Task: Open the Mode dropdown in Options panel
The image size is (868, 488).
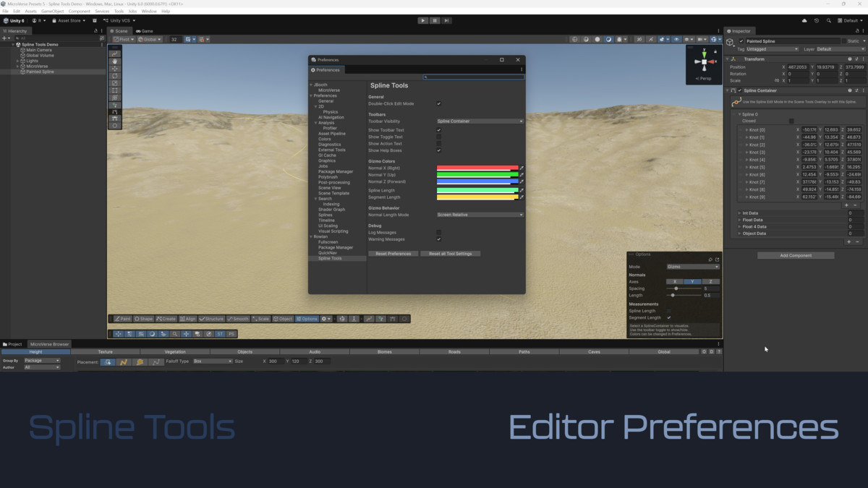Action: (x=693, y=267)
